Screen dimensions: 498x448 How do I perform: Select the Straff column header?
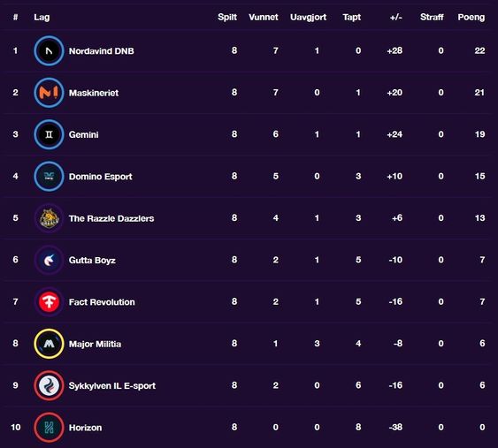coord(432,17)
